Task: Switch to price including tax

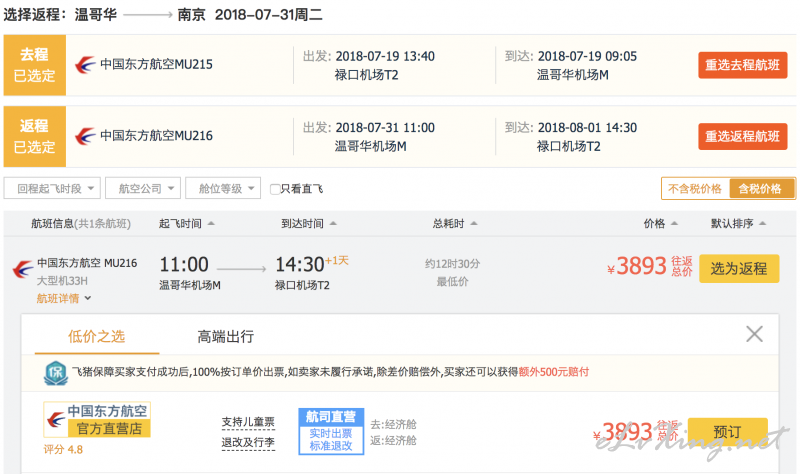Action: coord(760,189)
